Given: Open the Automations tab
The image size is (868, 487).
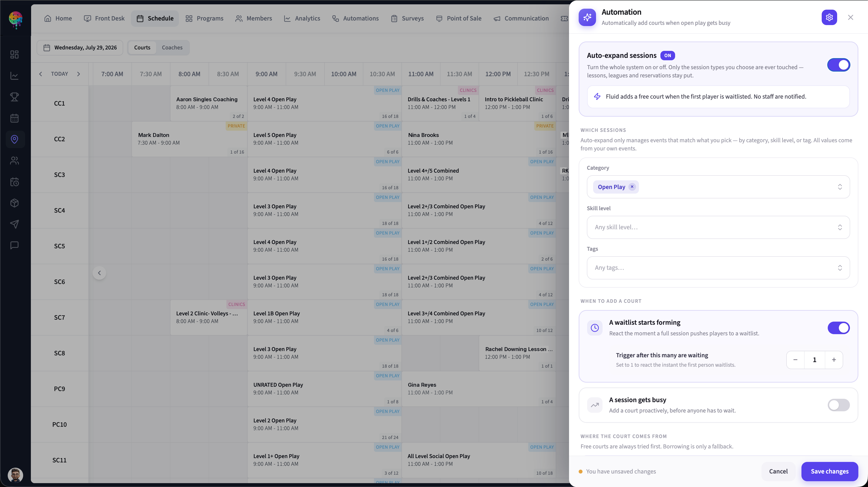Looking at the screenshot, I should [x=355, y=18].
